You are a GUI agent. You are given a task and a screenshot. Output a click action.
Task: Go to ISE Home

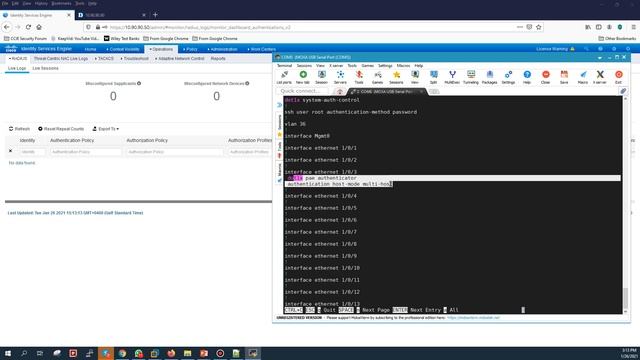coord(90,49)
